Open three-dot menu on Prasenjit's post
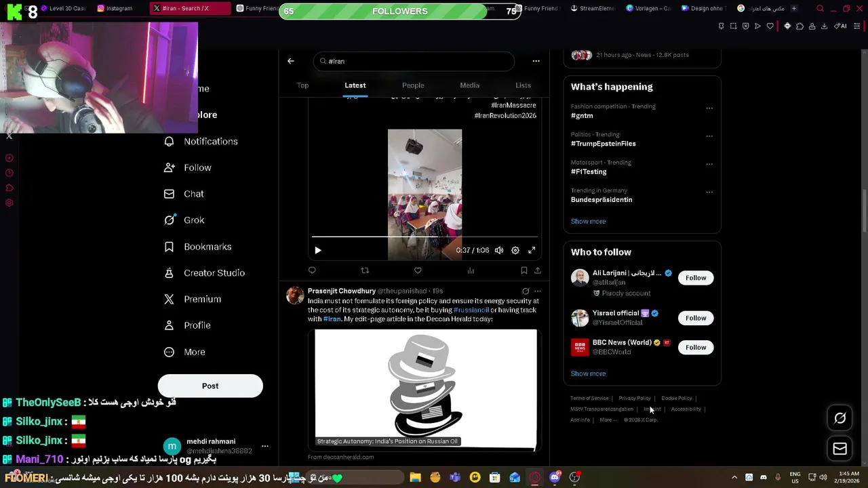Screen dimensions: 868x488 [x=538, y=291]
